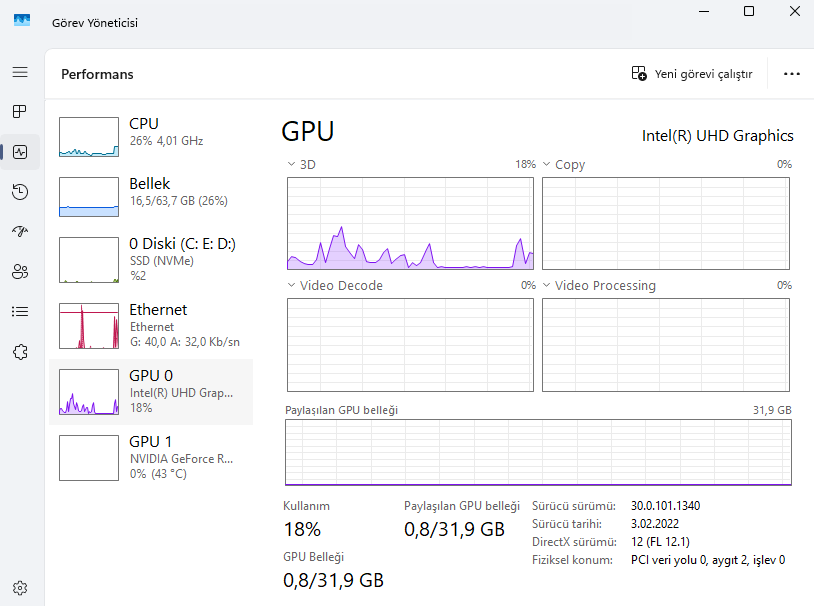
Task: Click the 31,9 GB graph maximum label
Action: tap(772, 410)
